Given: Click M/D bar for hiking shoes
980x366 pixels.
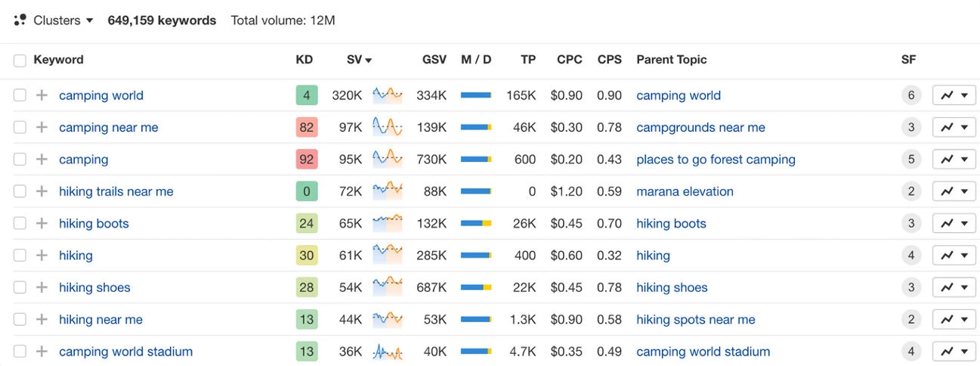Looking at the screenshot, I should (x=476, y=287).
